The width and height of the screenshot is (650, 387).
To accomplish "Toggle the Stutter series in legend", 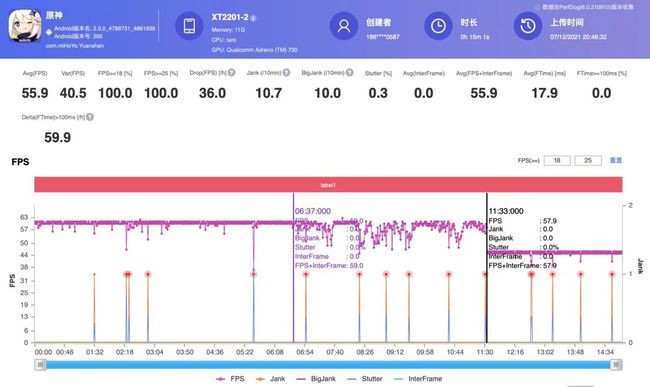I will (x=365, y=379).
